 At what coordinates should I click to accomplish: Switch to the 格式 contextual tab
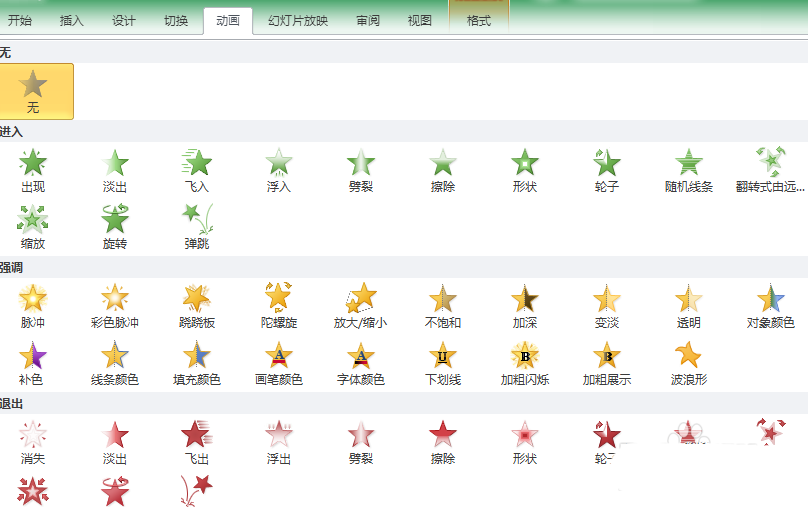tap(479, 21)
